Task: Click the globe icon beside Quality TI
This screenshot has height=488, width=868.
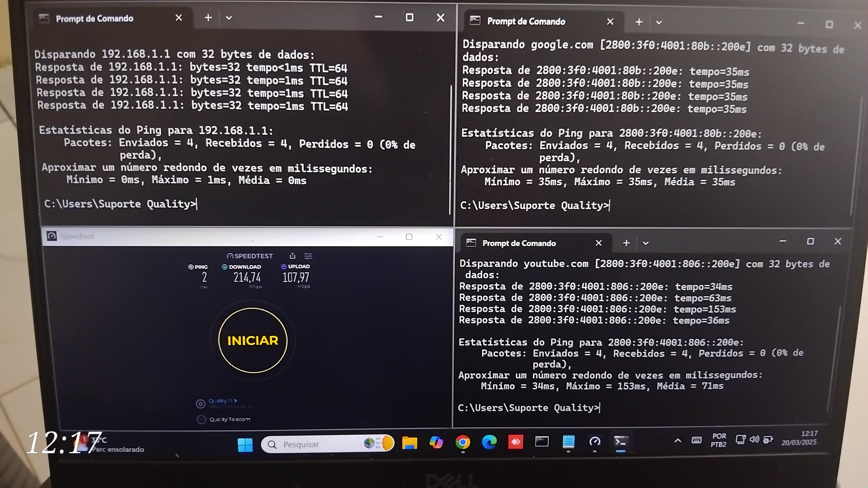Action: coord(200,403)
